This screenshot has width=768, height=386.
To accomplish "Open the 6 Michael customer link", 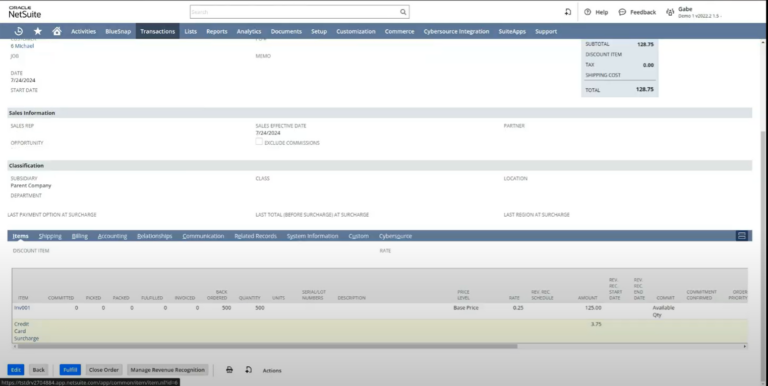I will pos(23,46).
